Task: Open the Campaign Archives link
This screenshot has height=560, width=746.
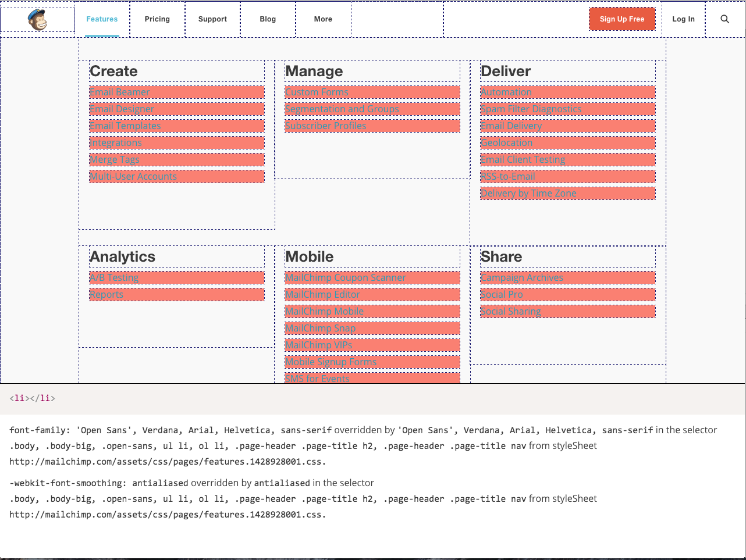Action: [x=522, y=277]
